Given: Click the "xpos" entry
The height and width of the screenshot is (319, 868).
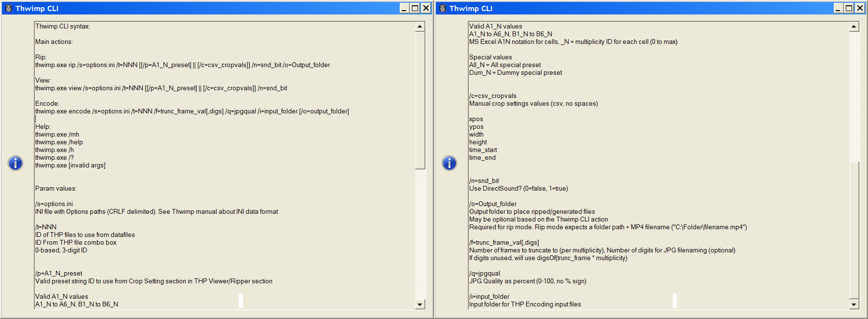Looking at the screenshot, I should pos(476,119).
